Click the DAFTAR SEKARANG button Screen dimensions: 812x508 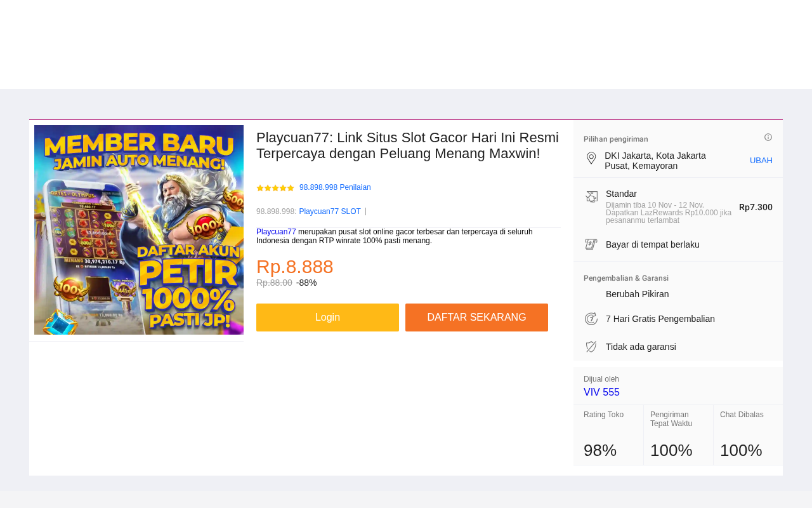(x=476, y=317)
